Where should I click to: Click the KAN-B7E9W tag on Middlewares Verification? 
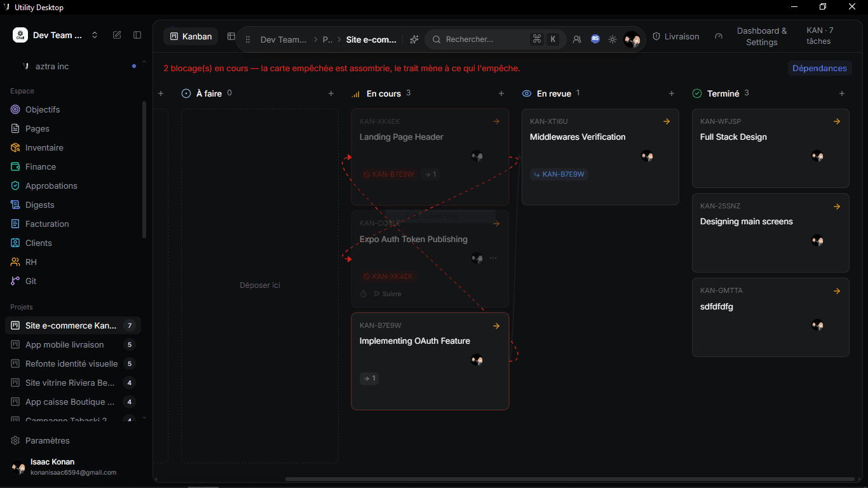559,174
